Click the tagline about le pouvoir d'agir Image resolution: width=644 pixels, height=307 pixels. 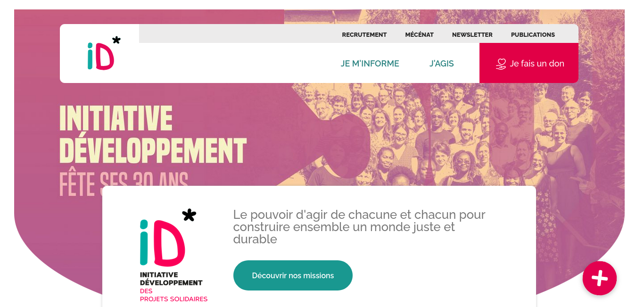tap(359, 227)
